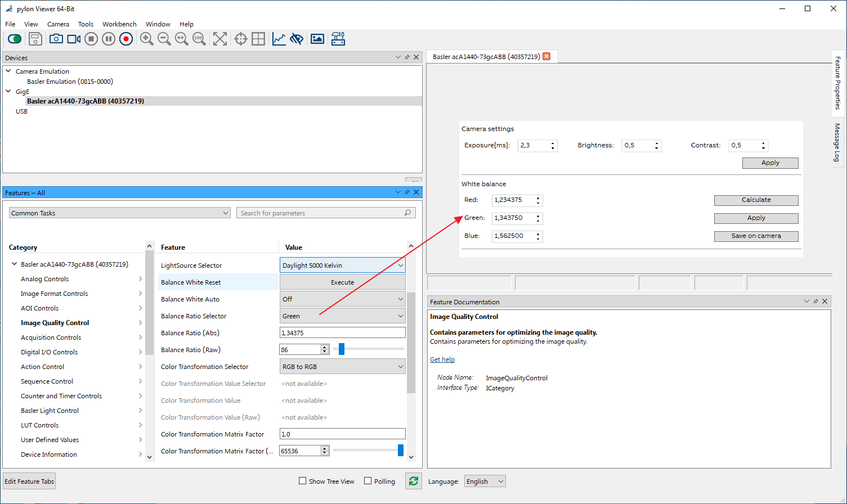Click Color Transformation Matrix Factor slider handle

401,451
